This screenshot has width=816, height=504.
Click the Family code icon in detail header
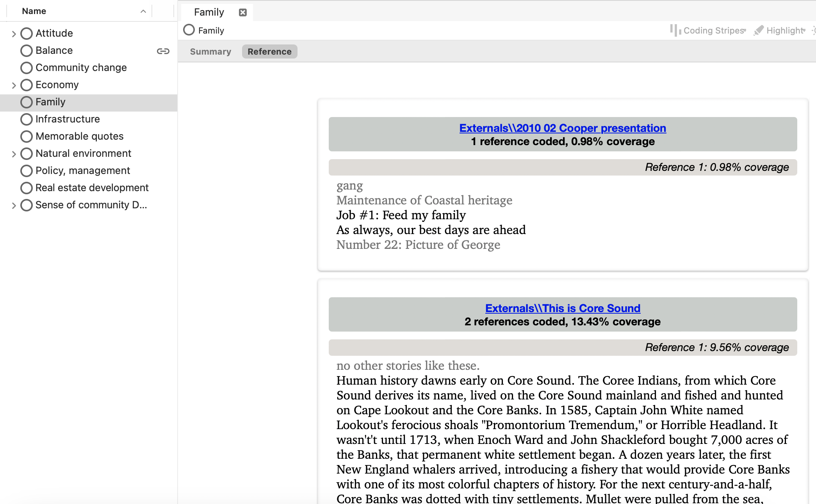click(x=189, y=30)
